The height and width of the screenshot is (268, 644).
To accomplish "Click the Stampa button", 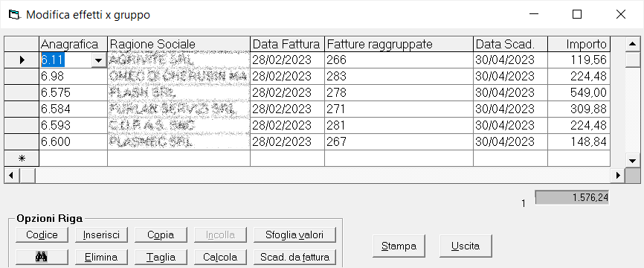I will click(x=399, y=246).
